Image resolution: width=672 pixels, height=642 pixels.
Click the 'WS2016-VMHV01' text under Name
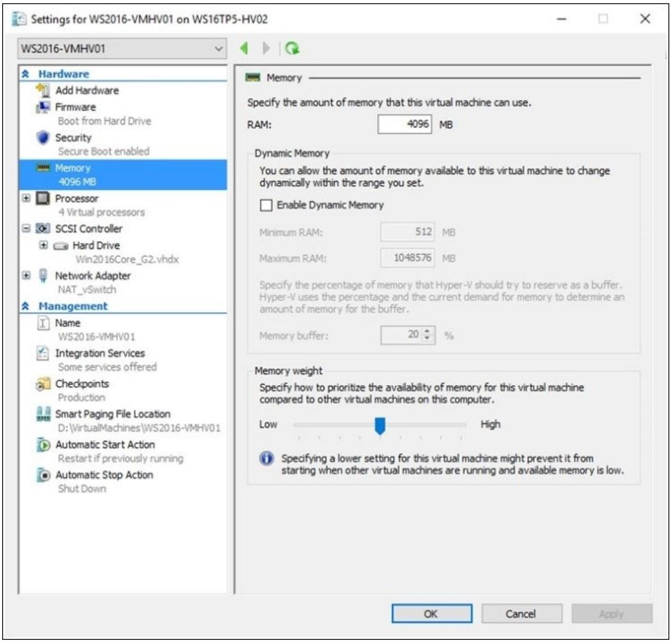97,337
